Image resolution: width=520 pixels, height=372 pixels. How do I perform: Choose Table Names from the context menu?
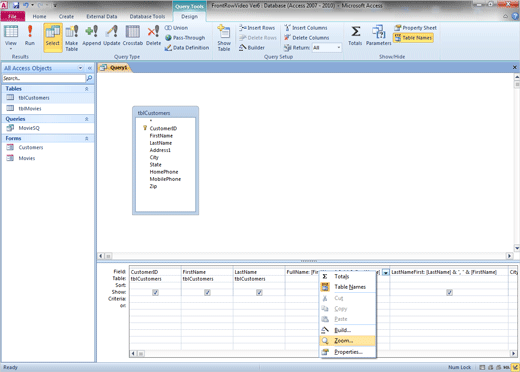348,287
